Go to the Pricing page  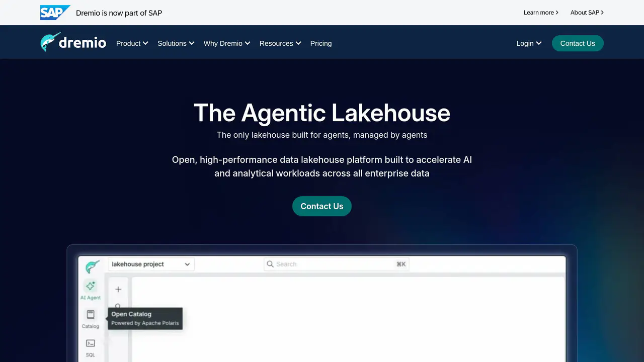click(x=321, y=43)
